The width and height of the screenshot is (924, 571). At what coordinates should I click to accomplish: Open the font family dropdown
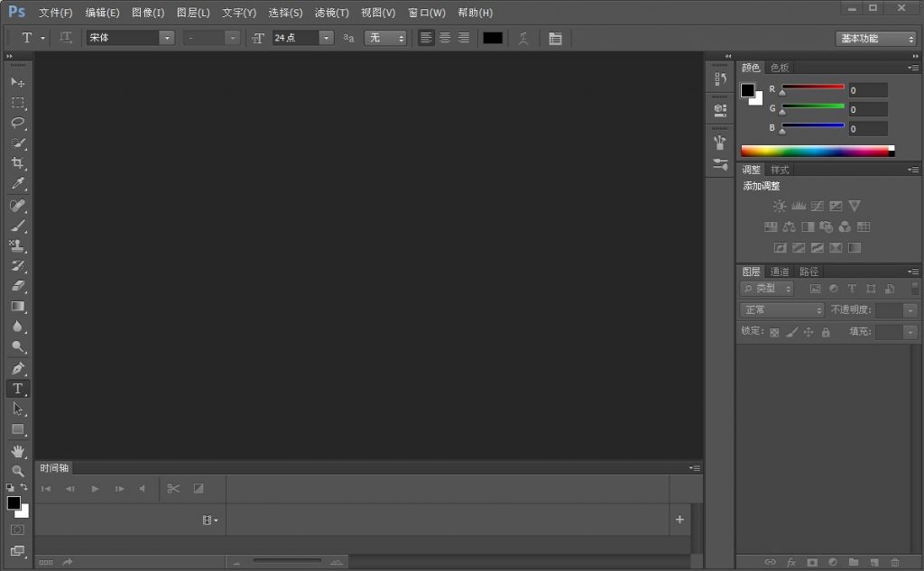[x=167, y=38]
